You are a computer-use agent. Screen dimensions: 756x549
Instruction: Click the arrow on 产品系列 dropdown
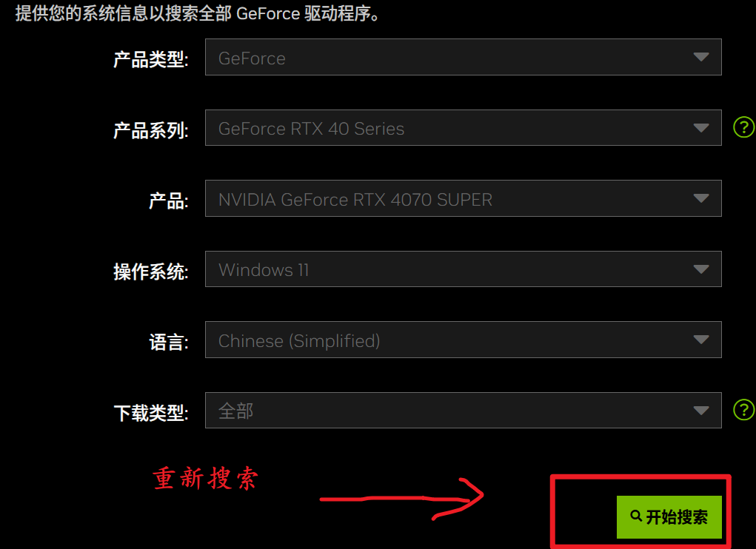[700, 128]
